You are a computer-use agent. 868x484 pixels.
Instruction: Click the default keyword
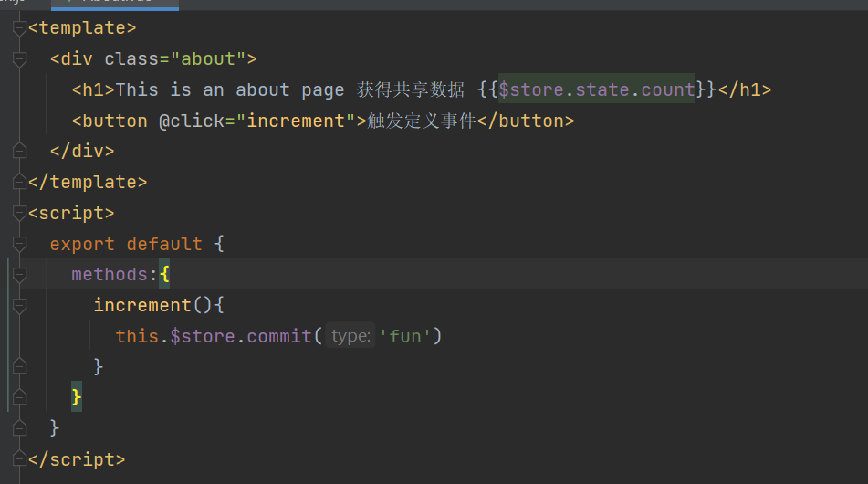point(164,244)
